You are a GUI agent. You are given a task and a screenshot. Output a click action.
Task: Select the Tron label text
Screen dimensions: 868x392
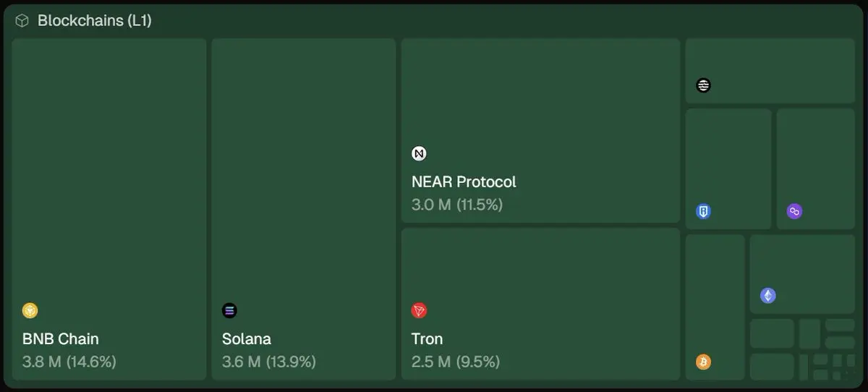point(427,338)
